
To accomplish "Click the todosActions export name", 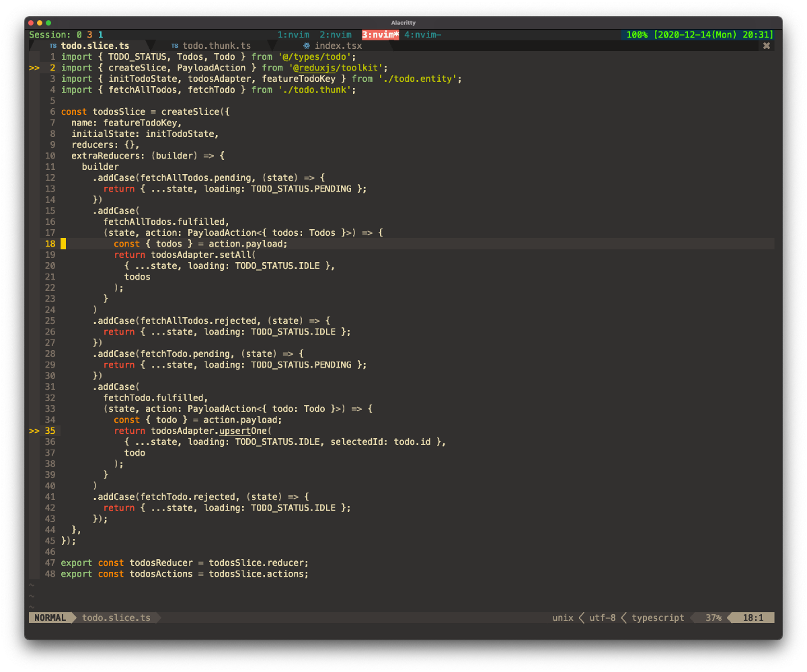I will [x=161, y=574].
